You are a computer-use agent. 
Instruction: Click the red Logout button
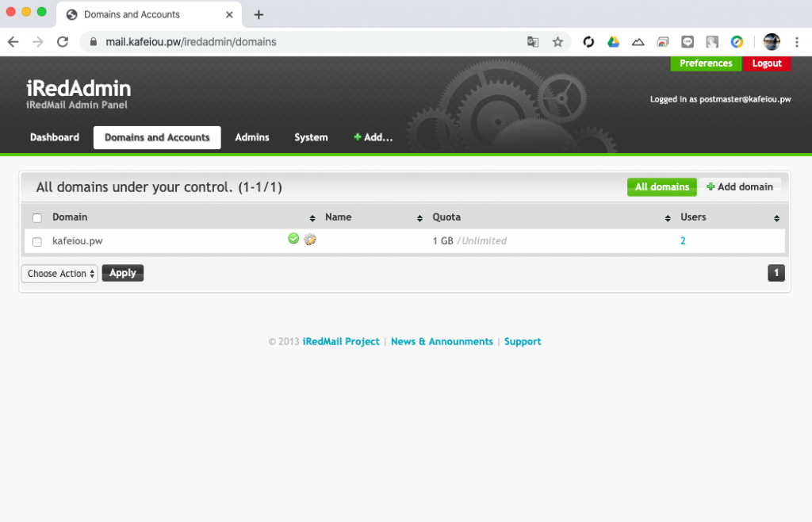(x=767, y=63)
